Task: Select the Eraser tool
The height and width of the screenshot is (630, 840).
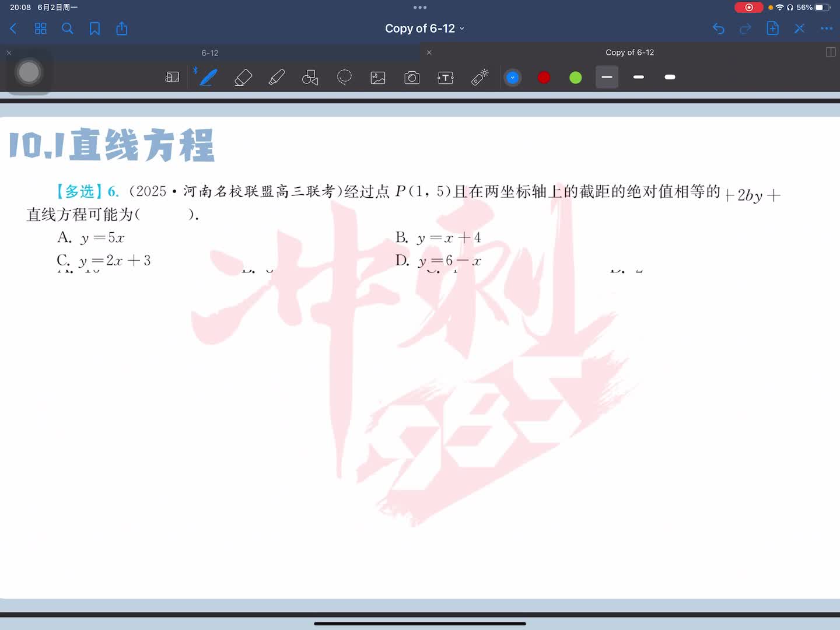Action: (x=243, y=77)
